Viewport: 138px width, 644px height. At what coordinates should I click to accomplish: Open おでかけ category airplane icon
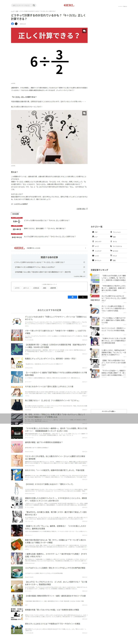coord(111,251)
